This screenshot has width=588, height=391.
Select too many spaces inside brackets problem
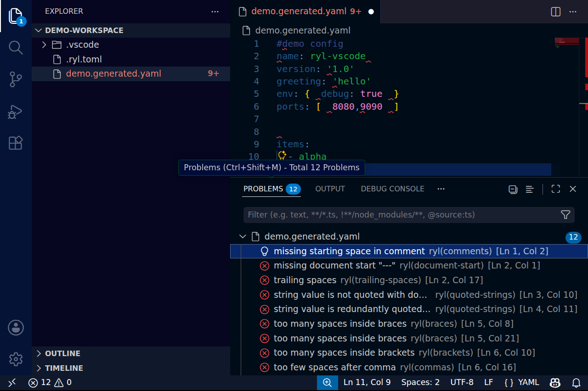click(x=409, y=353)
